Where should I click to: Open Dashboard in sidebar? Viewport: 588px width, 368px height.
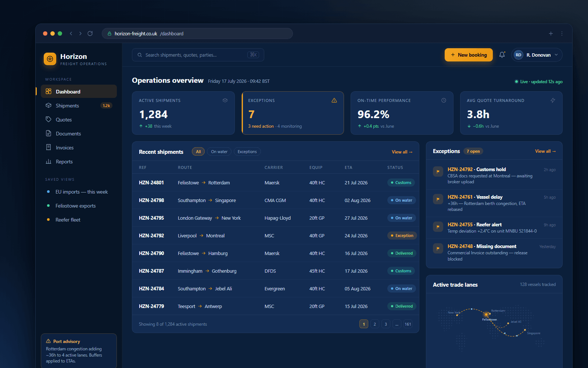79,91
